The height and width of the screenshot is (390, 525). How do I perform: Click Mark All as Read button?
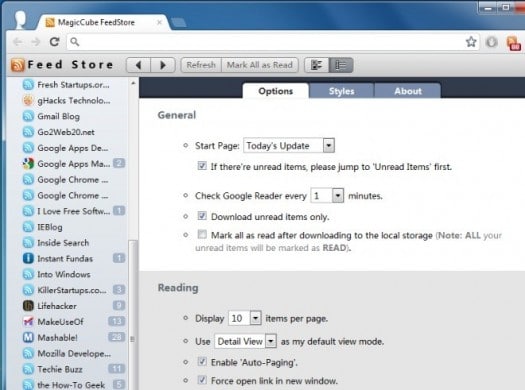[x=259, y=65]
